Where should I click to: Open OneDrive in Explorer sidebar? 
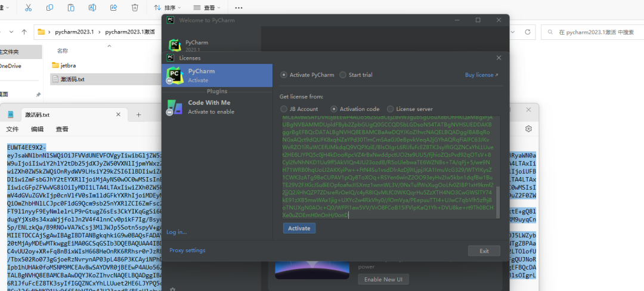tap(10, 66)
